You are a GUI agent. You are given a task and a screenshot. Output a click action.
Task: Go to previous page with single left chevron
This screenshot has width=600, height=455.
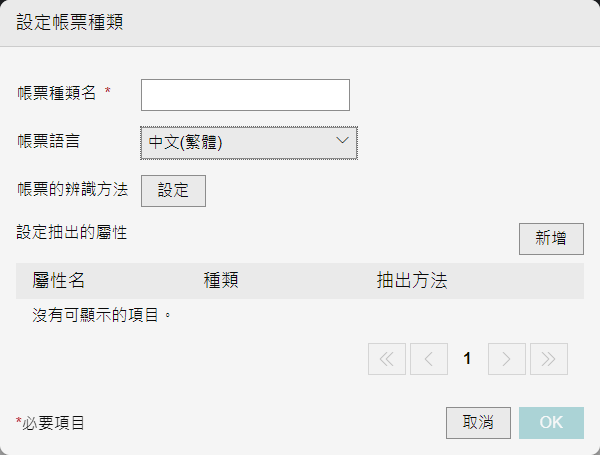(x=429, y=359)
